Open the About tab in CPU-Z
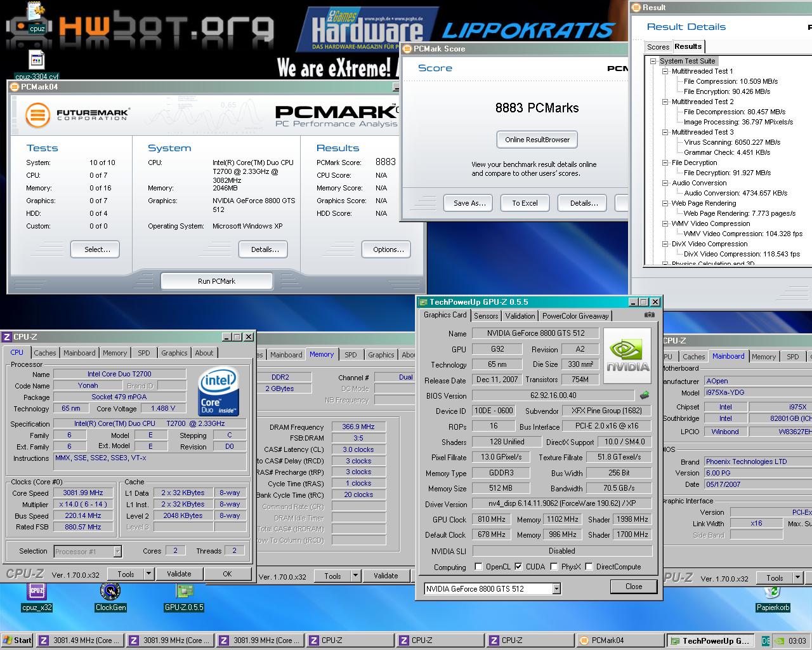Viewport: 812px width, 650px height. tap(204, 353)
